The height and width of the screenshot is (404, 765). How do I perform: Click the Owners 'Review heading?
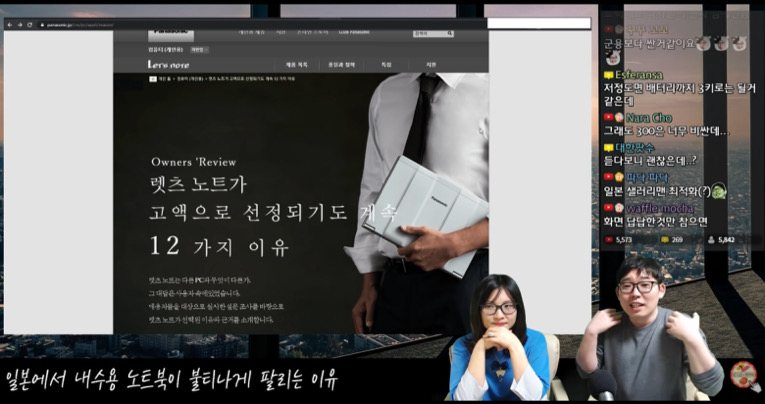(x=194, y=162)
